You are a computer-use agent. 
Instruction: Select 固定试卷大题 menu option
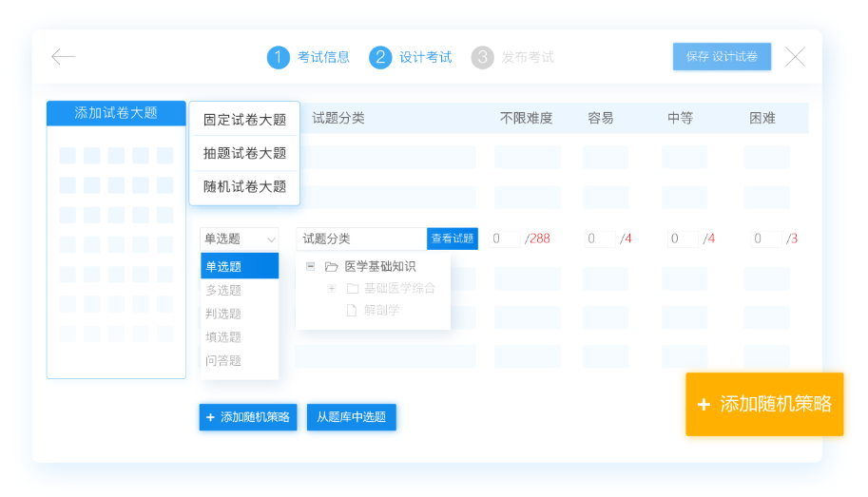(244, 120)
